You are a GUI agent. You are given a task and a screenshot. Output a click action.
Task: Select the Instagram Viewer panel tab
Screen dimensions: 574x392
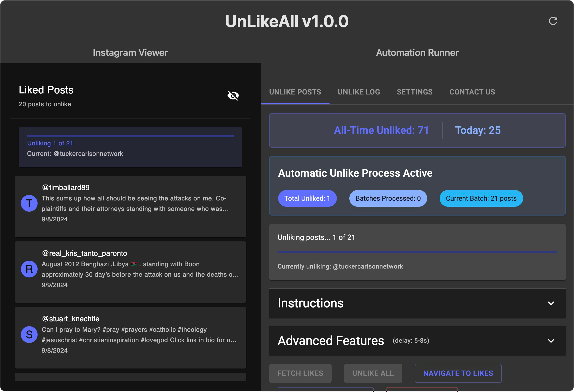pos(130,53)
